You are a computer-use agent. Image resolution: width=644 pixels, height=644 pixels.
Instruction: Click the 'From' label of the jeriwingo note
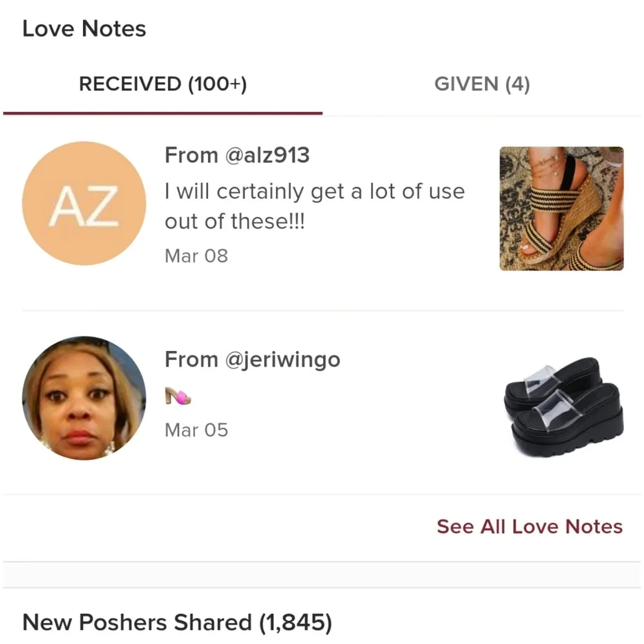(191, 360)
